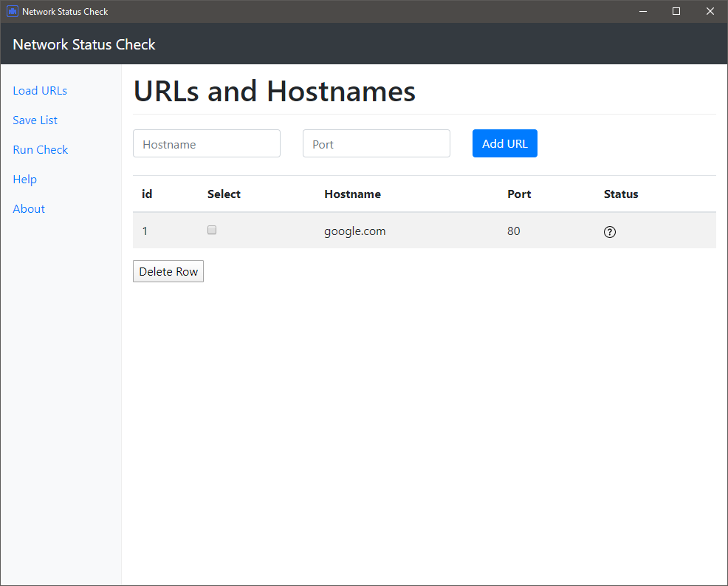Click the Port column header
The width and height of the screenshot is (728, 586).
tap(519, 194)
